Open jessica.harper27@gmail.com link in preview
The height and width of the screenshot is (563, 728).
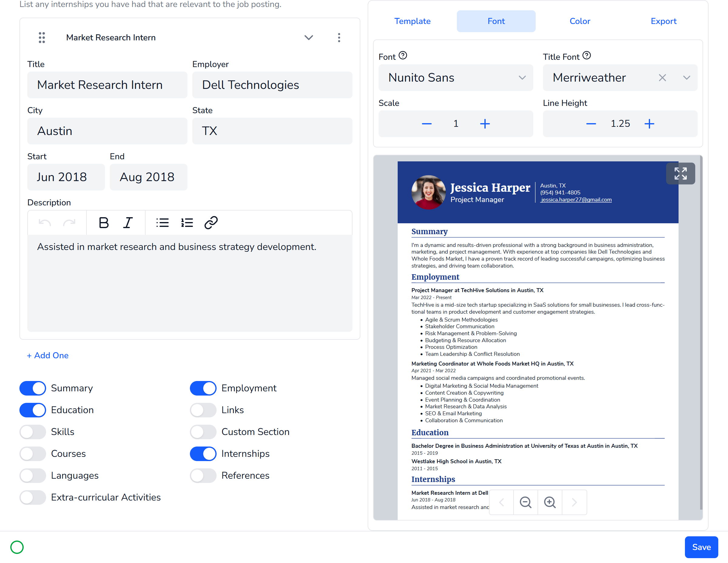576,199
